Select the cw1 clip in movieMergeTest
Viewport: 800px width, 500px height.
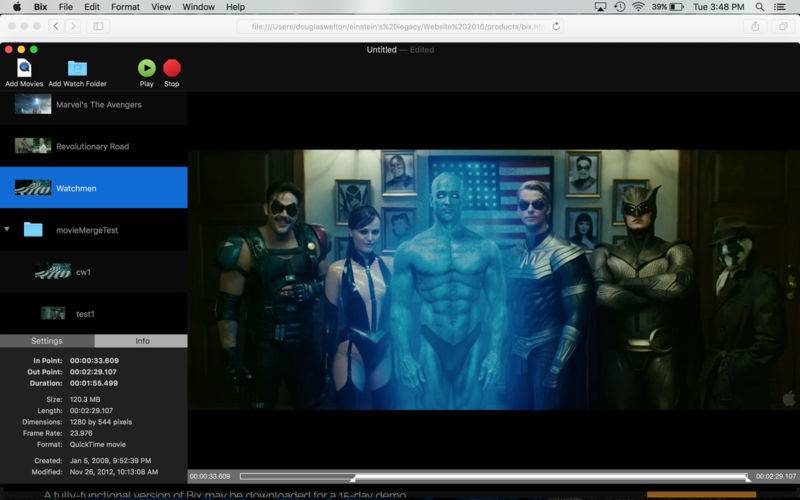94,272
